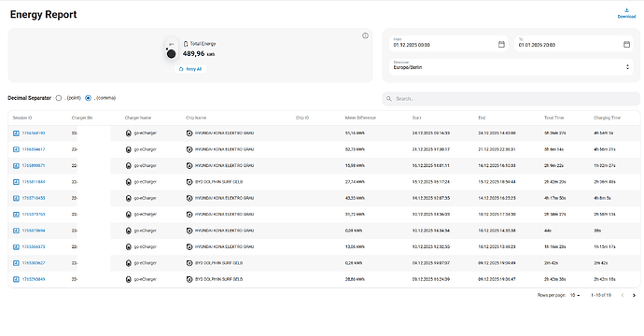Click the magnifier icon in the search bar

(388, 99)
